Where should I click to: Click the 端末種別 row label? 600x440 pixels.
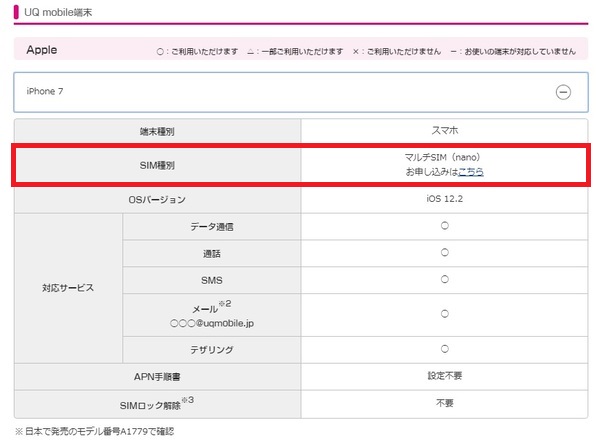tap(157, 132)
